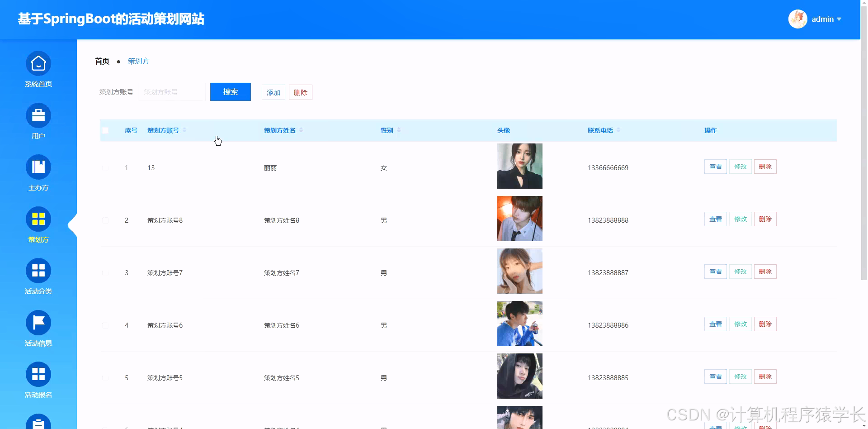The height and width of the screenshot is (429, 868).
Task: Check the row for 策划方账号7
Action: (x=105, y=273)
